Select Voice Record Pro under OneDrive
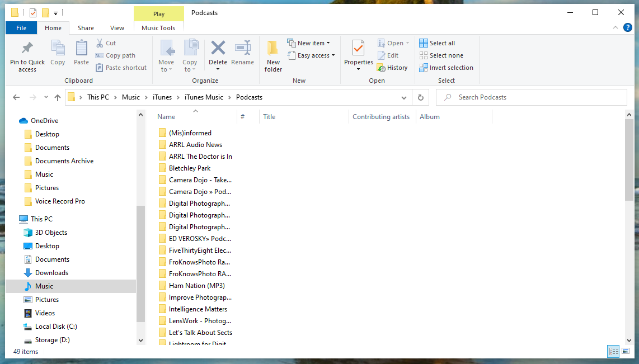This screenshot has width=639, height=364. click(60, 201)
